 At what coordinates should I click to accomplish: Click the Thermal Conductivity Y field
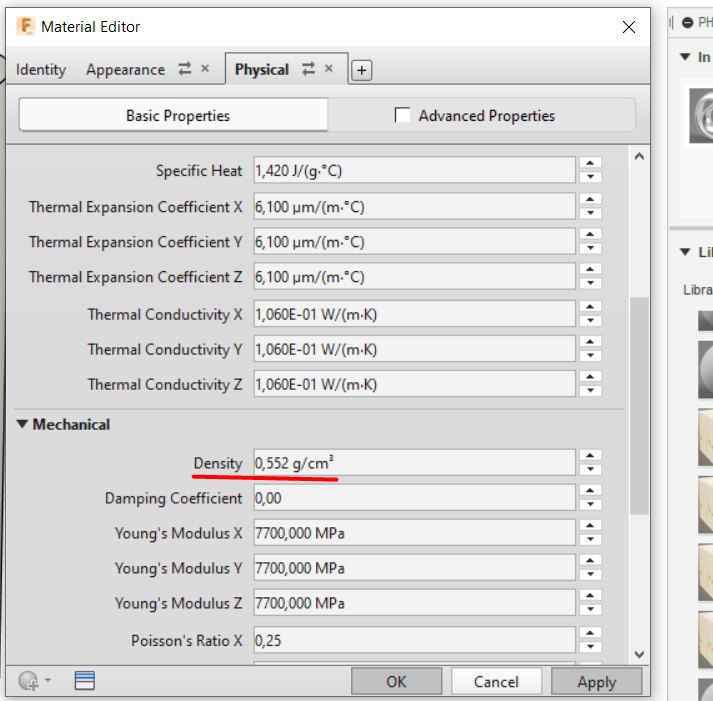tap(414, 349)
